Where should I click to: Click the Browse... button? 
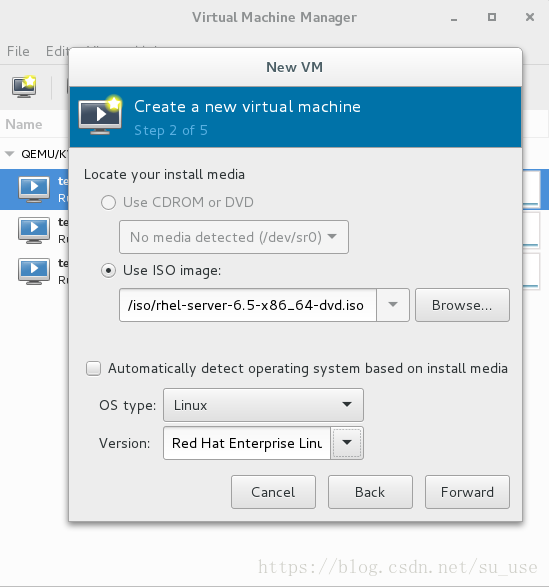[462, 305]
